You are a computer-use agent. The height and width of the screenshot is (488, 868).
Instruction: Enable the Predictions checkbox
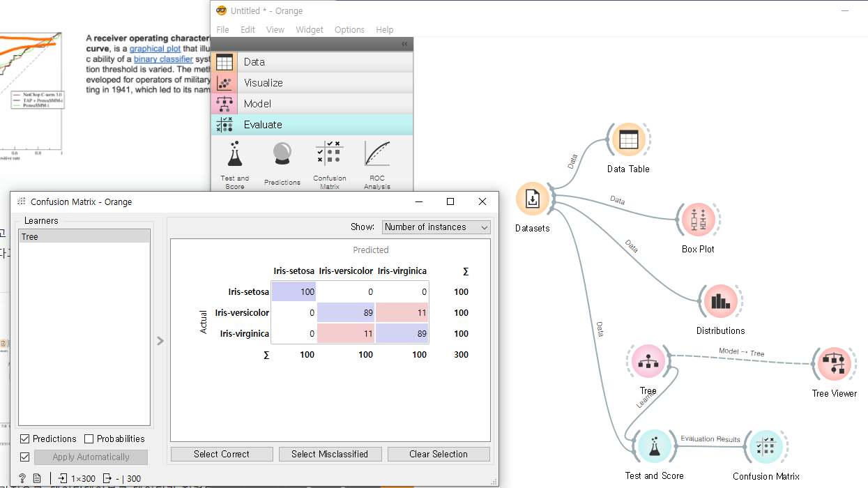point(25,439)
